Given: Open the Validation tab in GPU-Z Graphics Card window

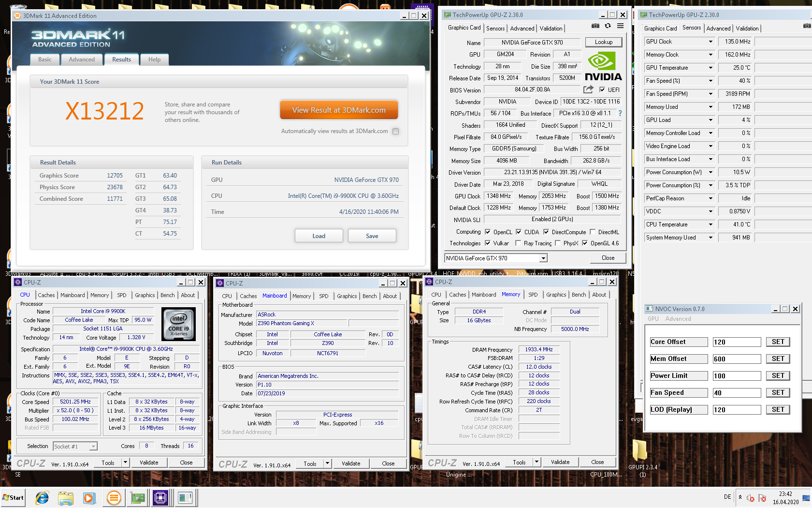Looking at the screenshot, I should pos(551,29).
